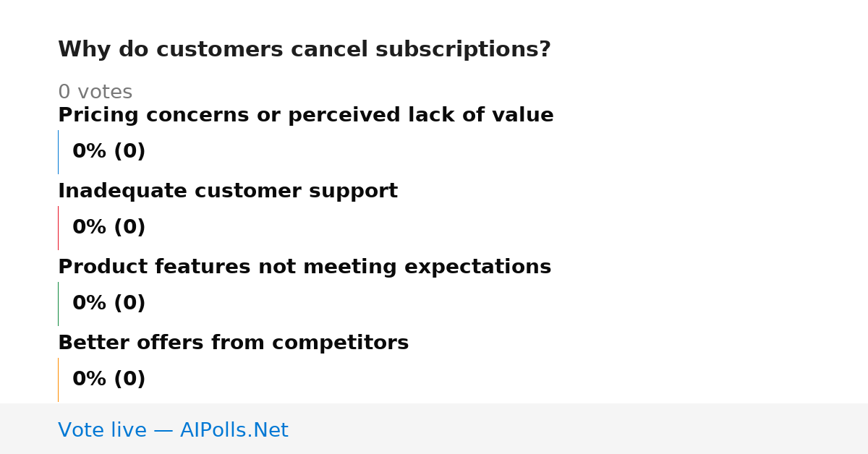Image resolution: width=868 pixels, height=454 pixels.
Task: Click the word AIPolls.Net in footer
Action: [234, 430]
